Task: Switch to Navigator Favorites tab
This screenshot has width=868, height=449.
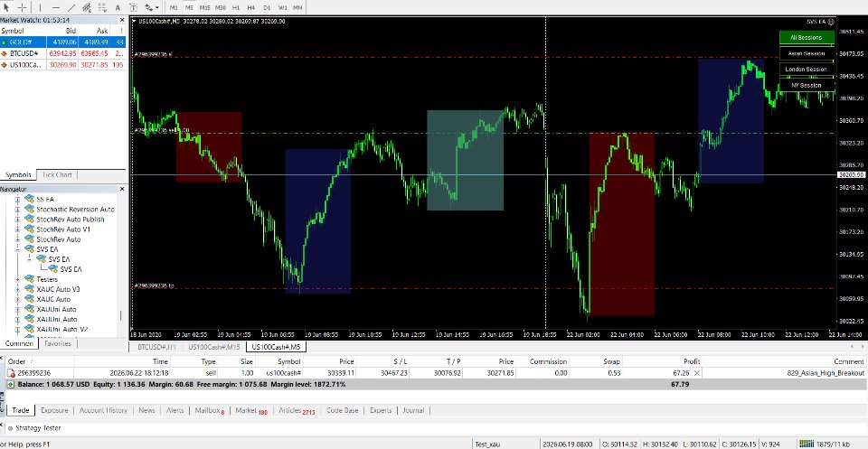Action: (x=58, y=343)
